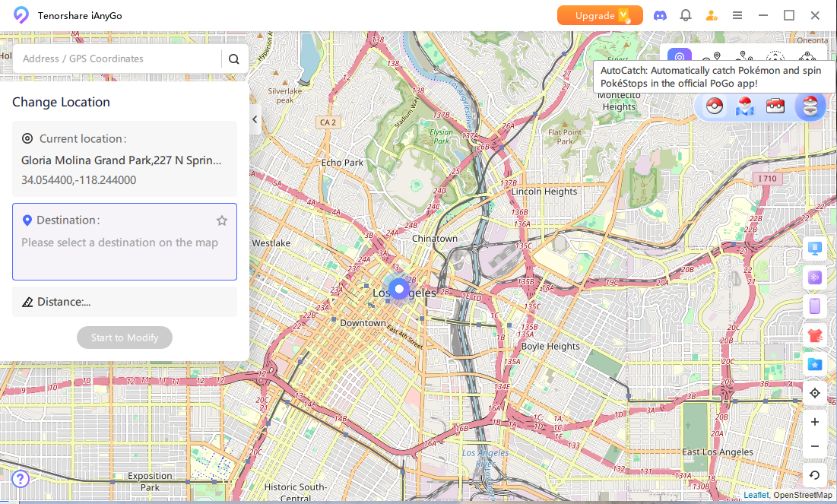Click the Help question mark circle
This screenshot has width=837, height=504.
21,479
